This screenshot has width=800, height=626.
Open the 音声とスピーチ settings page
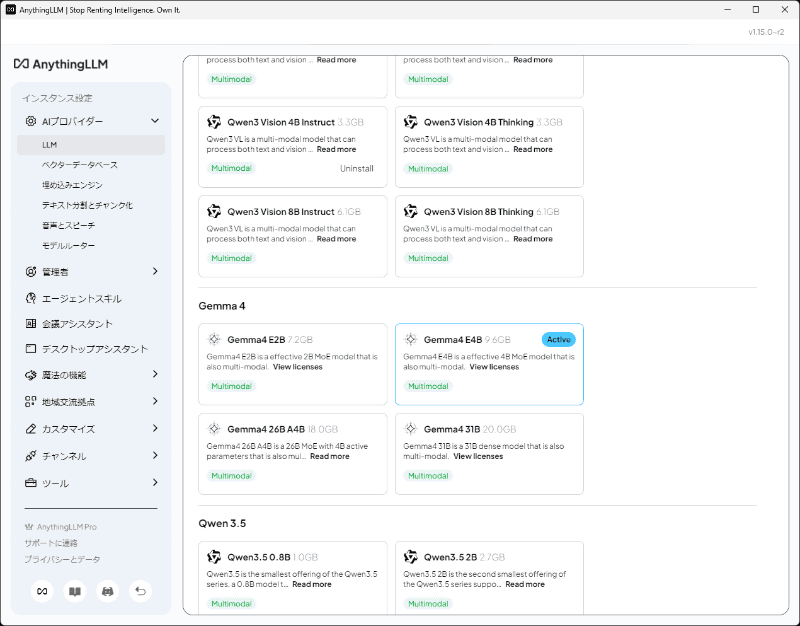(68, 226)
